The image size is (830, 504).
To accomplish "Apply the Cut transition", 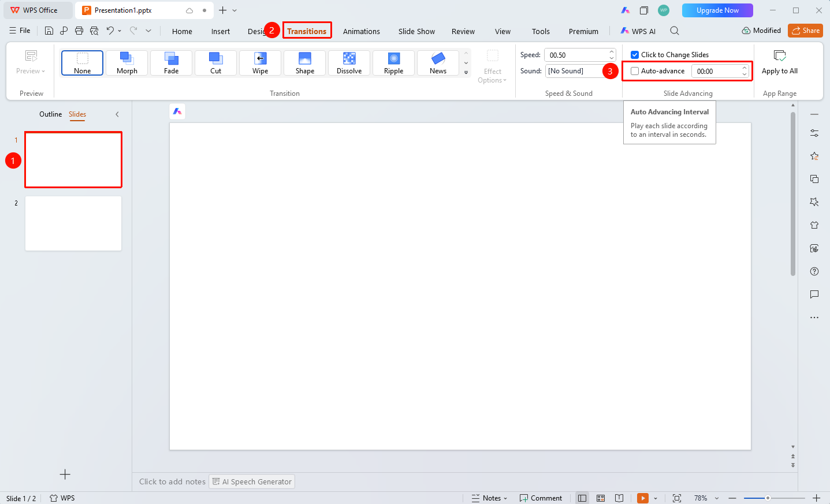I will 216,63.
